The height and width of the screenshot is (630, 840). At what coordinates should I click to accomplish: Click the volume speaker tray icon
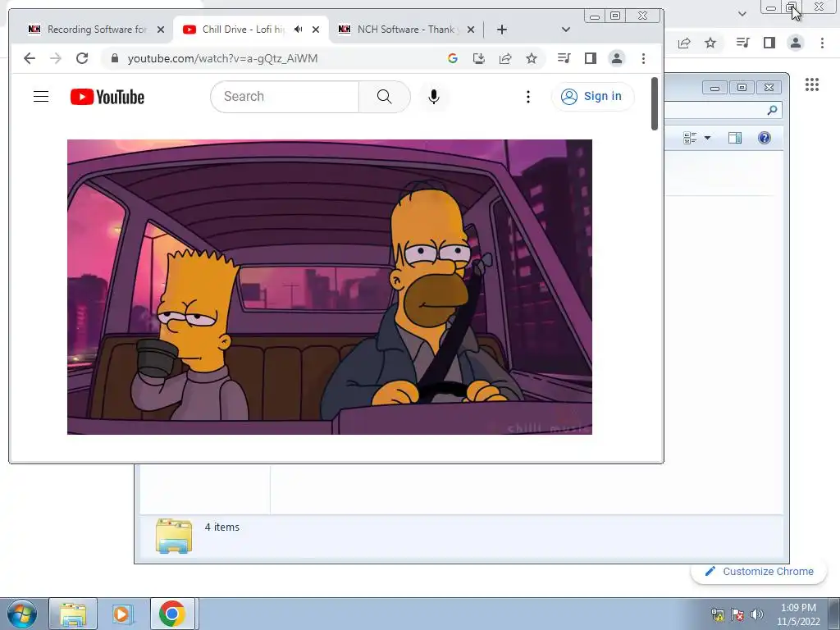(x=757, y=614)
